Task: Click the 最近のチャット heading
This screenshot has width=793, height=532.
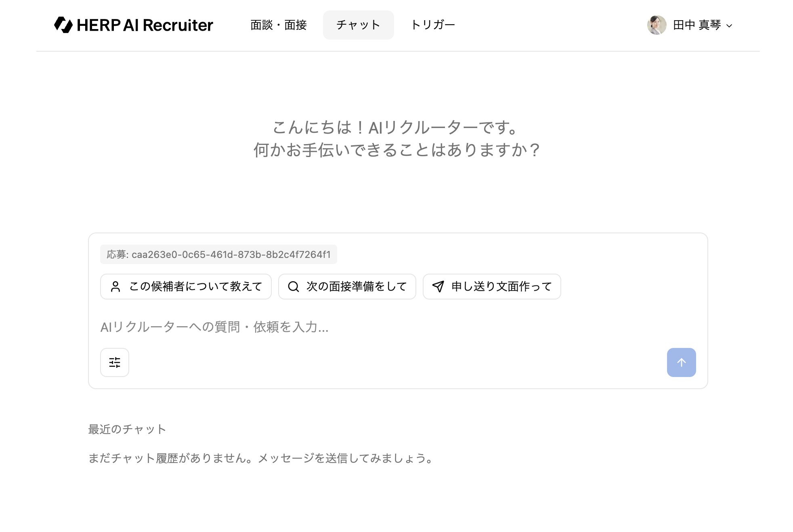Action: pyautogui.click(x=127, y=429)
